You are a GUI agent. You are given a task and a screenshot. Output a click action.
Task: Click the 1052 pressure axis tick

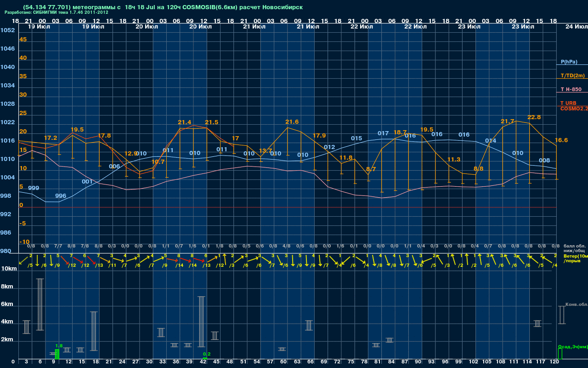(7, 30)
